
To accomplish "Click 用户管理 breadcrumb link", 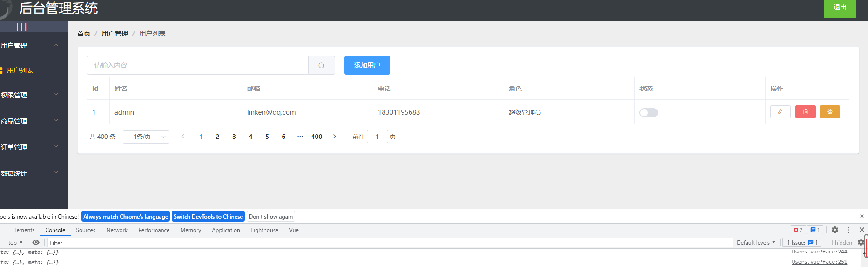I will pos(115,34).
